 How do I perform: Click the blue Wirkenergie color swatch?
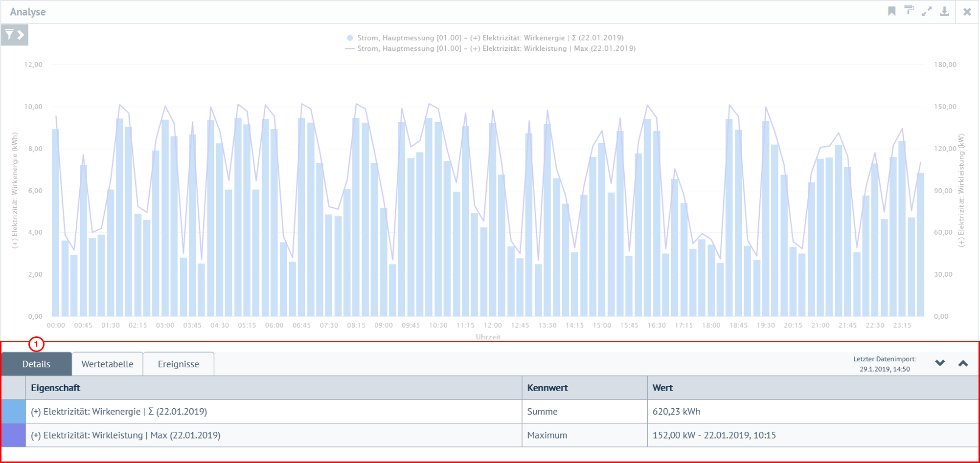click(x=13, y=412)
